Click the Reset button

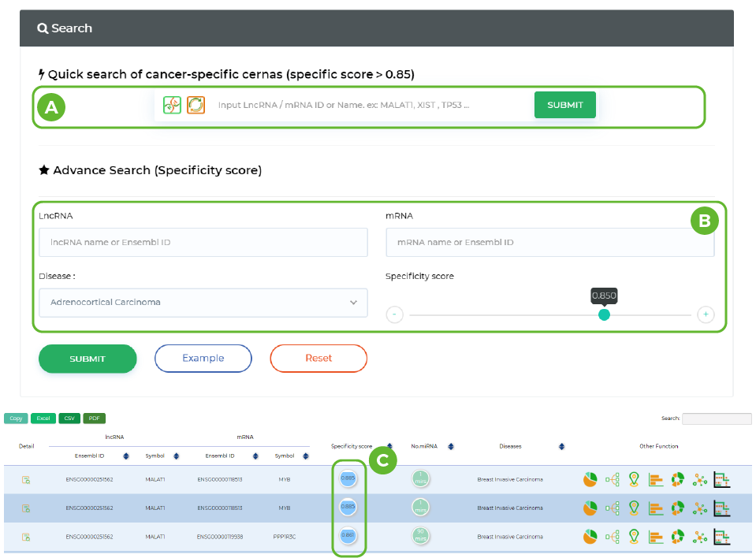point(318,359)
